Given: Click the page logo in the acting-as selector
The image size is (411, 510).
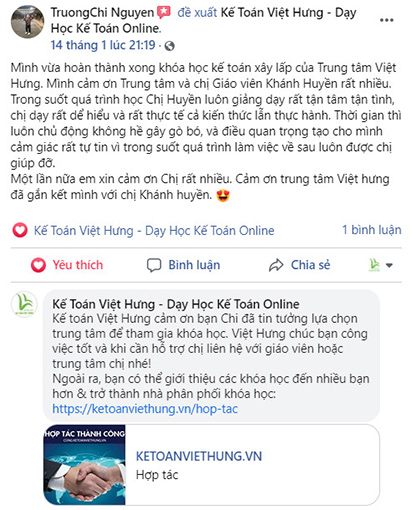Looking at the screenshot, I should pos(374,265).
